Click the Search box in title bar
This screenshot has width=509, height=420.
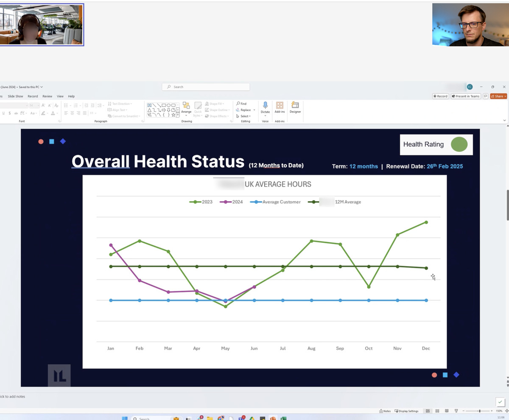(206, 87)
